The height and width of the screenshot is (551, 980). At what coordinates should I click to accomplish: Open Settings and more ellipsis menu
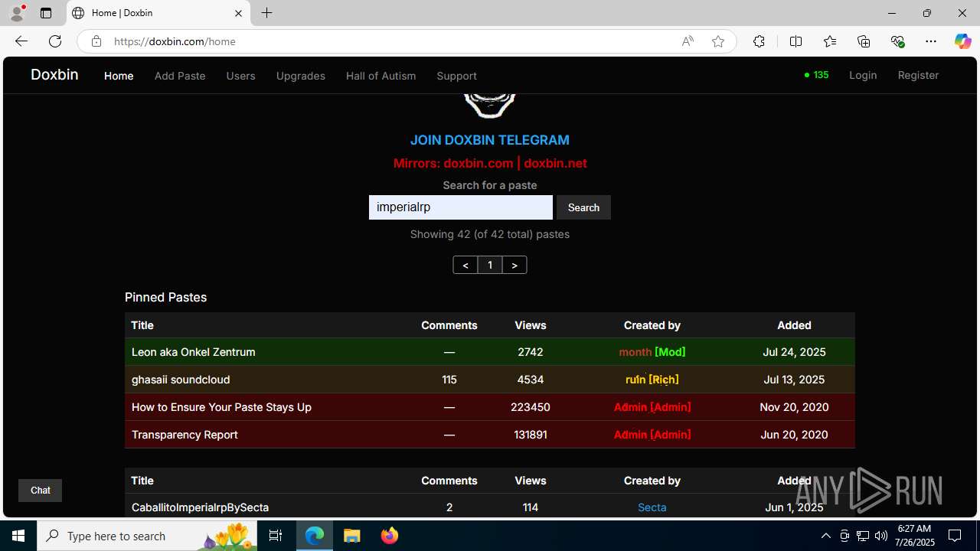[x=931, y=41]
